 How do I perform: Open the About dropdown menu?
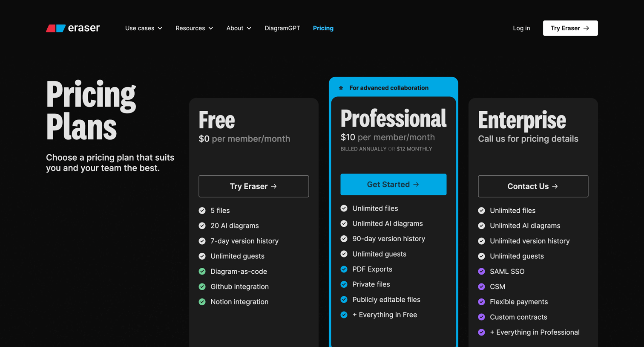(239, 28)
